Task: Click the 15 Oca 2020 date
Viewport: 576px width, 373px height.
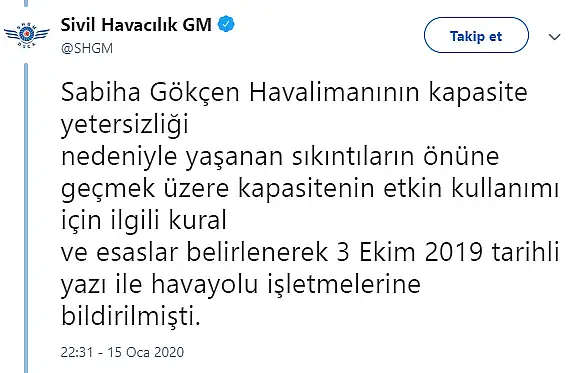Action: click(145, 352)
